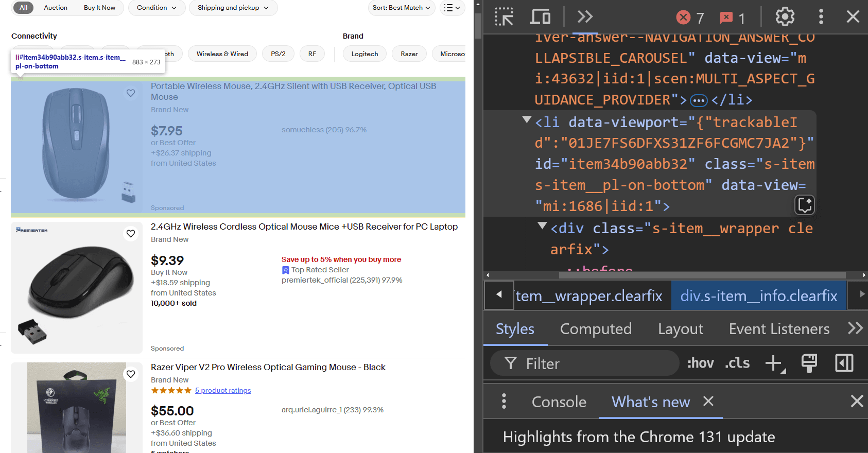The height and width of the screenshot is (453, 868).
Task: Open the Shipping and pickup dropdown
Action: pyautogui.click(x=233, y=8)
